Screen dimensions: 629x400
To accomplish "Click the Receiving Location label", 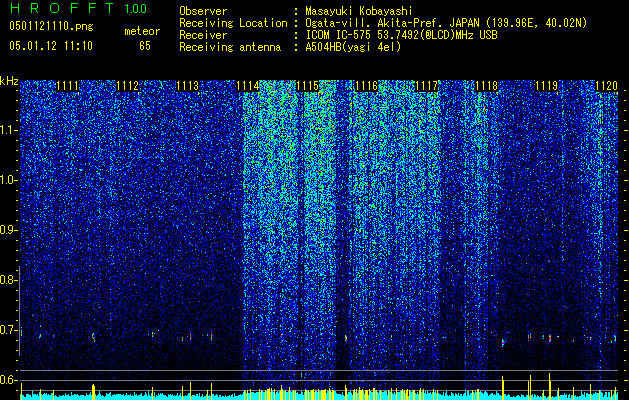I will (x=233, y=23).
